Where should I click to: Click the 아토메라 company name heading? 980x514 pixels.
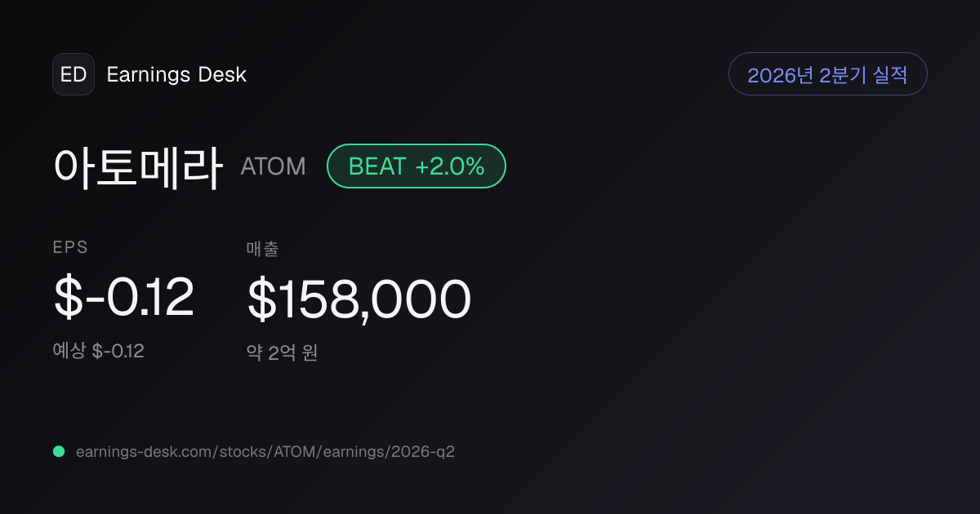click(x=138, y=166)
